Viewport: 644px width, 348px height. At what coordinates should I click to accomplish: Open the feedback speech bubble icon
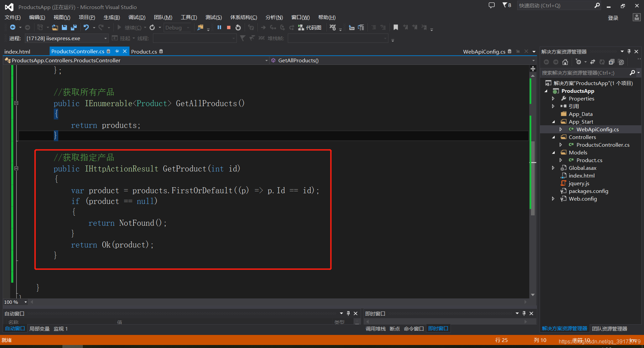click(492, 5)
